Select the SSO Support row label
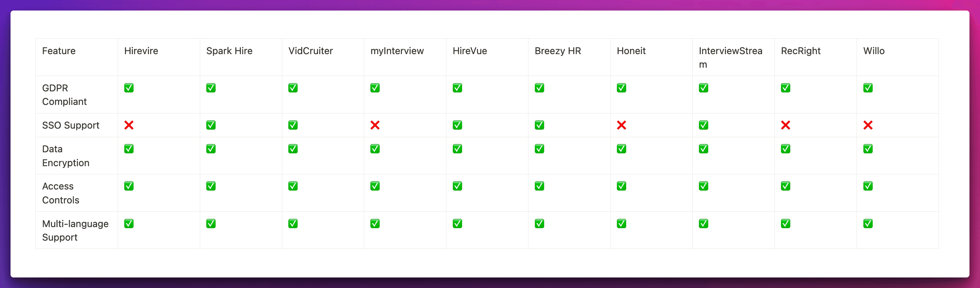 pyautogui.click(x=70, y=125)
